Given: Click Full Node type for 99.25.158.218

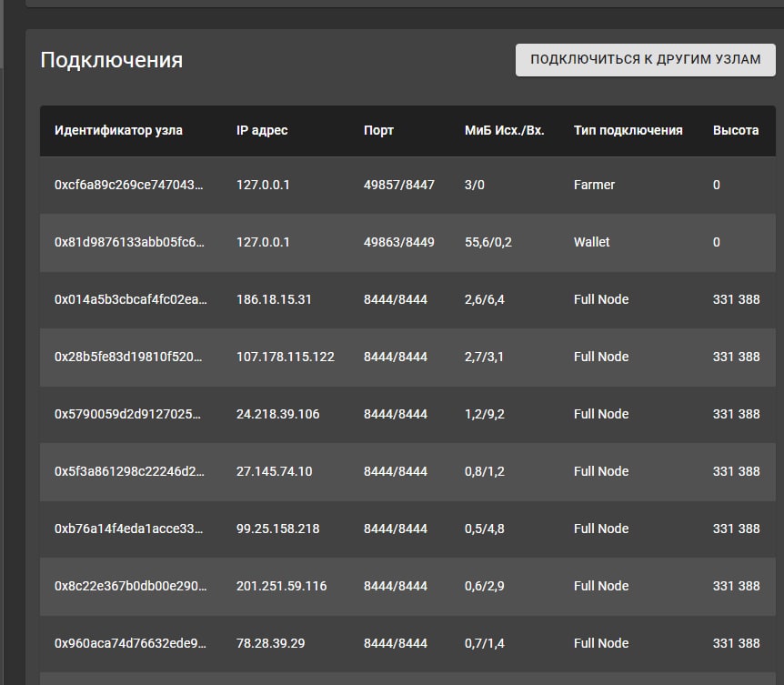Looking at the screenshot, I should point(601,529).
